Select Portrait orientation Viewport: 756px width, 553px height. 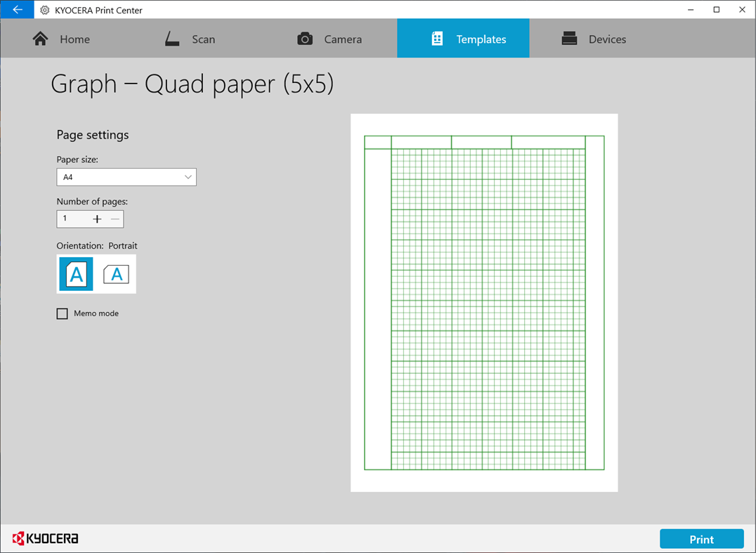(x=75, y=274)
